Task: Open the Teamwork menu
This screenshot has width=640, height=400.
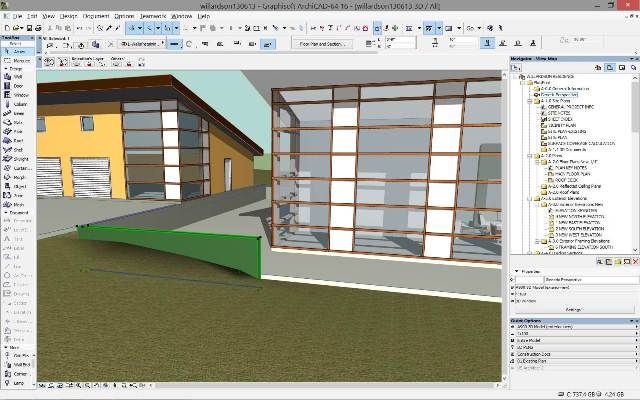Action: click(x=153, y=16)
